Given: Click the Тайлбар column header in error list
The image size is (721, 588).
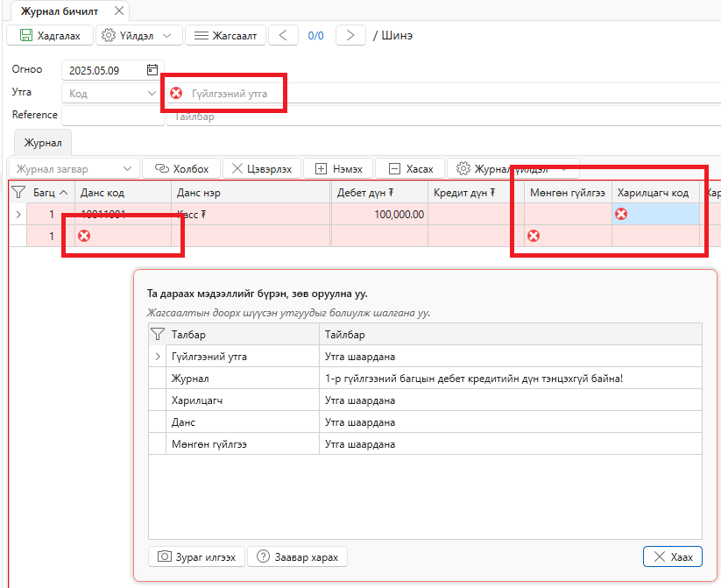Looking at the screenshot, I should coord(511,335).
